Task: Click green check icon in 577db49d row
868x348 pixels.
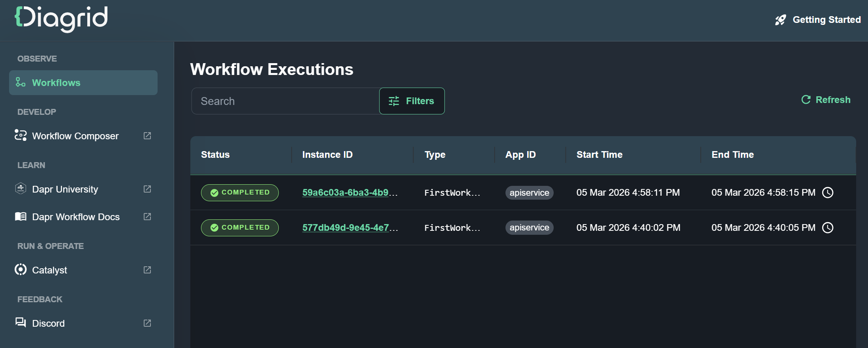Action: 214,228
